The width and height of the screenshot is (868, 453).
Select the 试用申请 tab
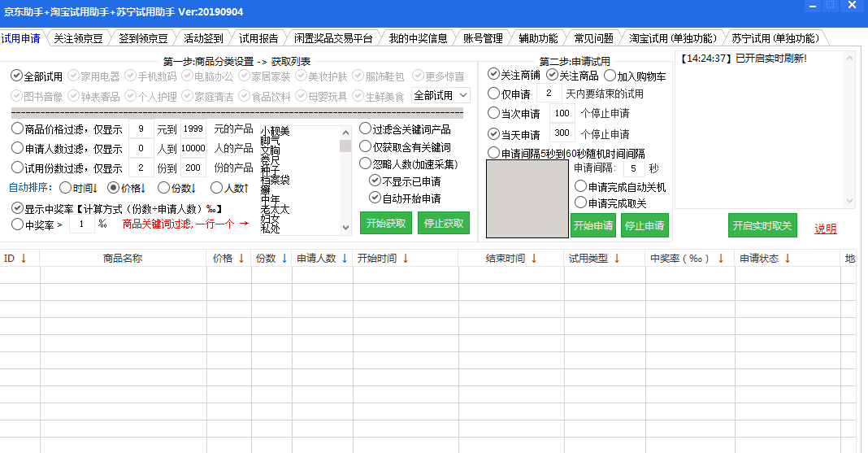point(20,38)
